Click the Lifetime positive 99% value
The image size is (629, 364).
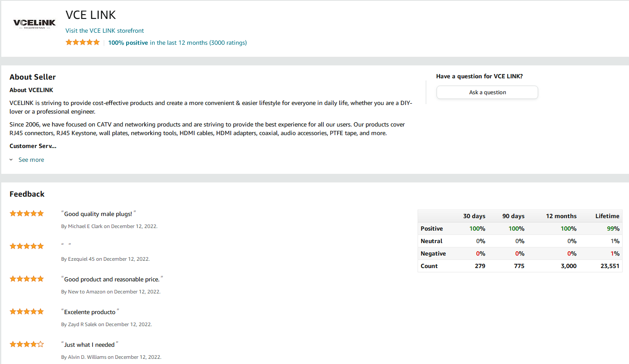[614, 228]
